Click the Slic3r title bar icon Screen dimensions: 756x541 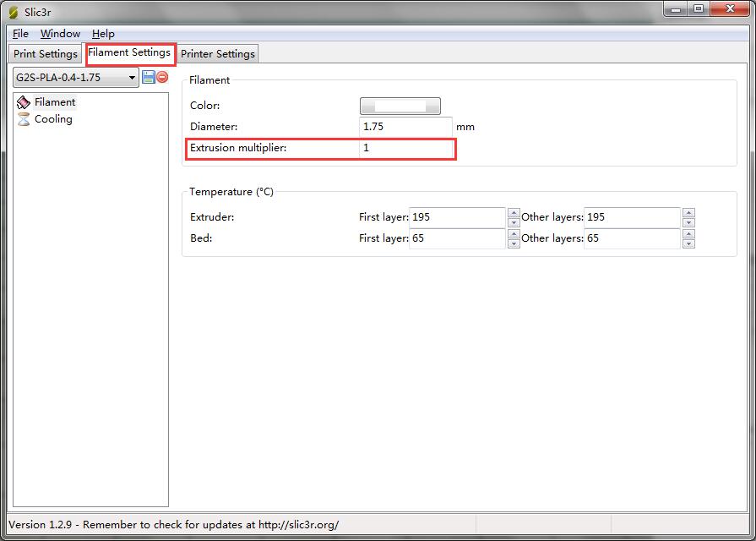tap(14, 12)
